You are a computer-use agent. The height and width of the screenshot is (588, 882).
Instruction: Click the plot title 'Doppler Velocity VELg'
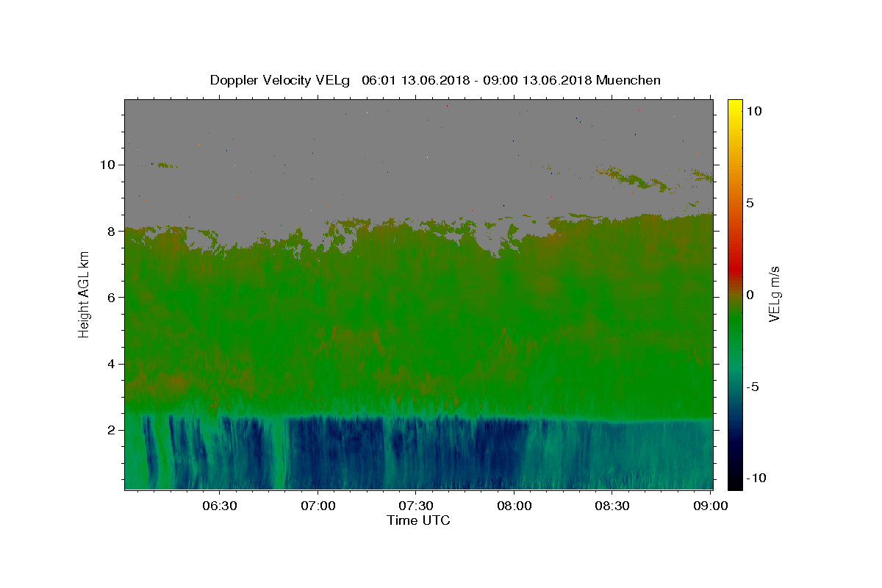(281, 80)
